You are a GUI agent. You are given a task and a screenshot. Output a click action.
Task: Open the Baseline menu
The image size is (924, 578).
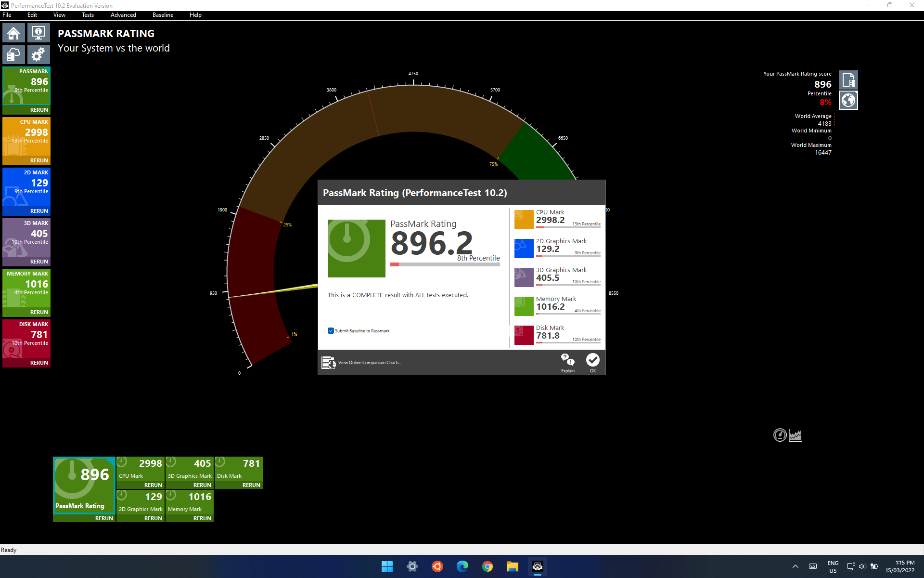163,15
